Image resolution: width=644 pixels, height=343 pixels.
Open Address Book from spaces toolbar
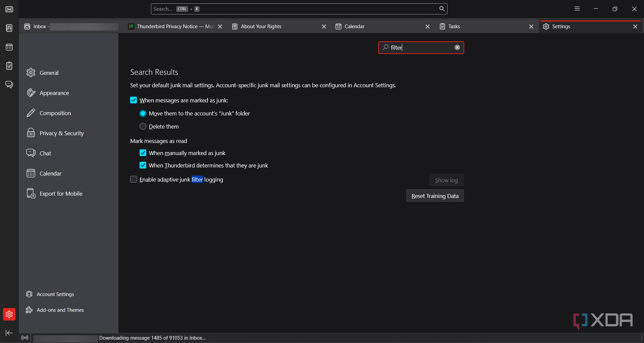pyautogui.click(x=9, y=28)
